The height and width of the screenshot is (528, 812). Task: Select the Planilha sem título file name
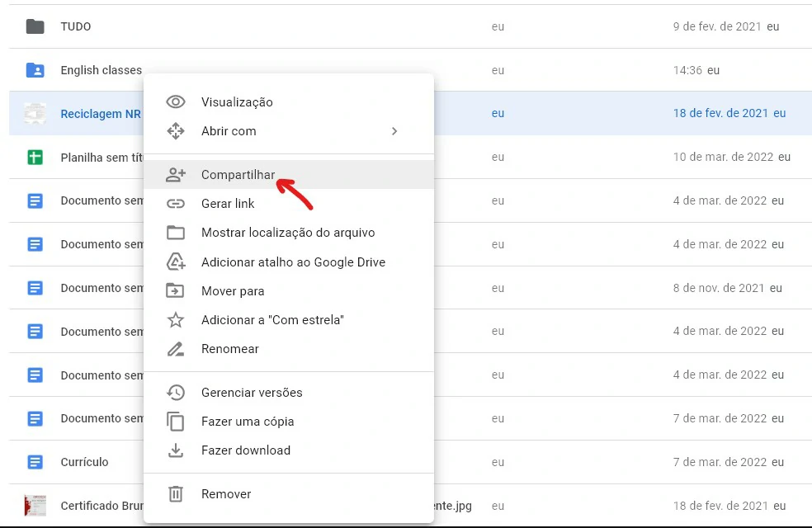coord(101,158)
